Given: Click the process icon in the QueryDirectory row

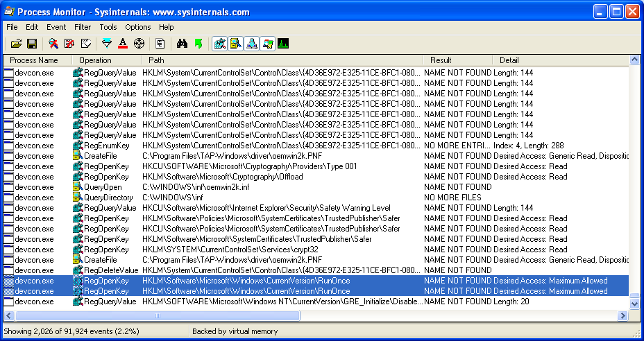Looking at the screenshot, I should click(x=8, y=198).
